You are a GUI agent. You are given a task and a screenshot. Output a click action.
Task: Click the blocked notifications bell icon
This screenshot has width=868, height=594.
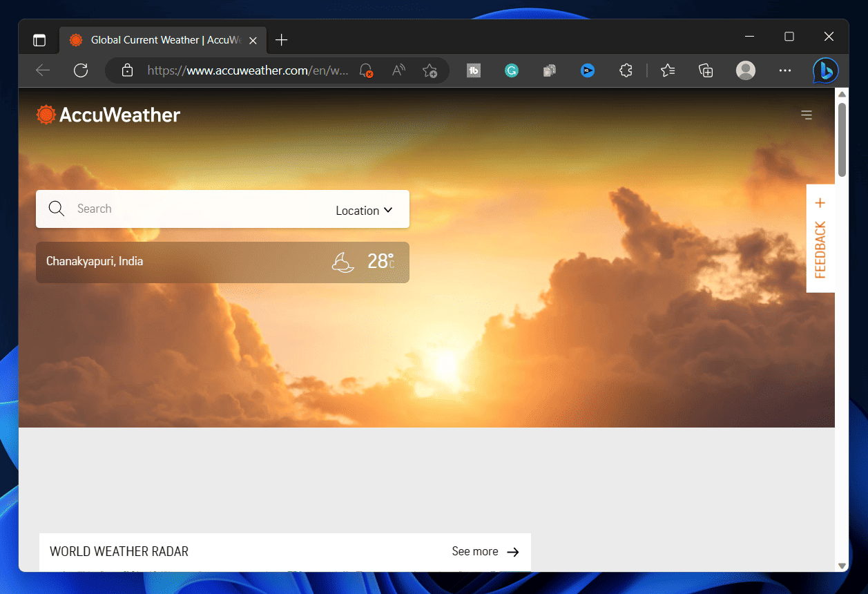coord(366,70)
